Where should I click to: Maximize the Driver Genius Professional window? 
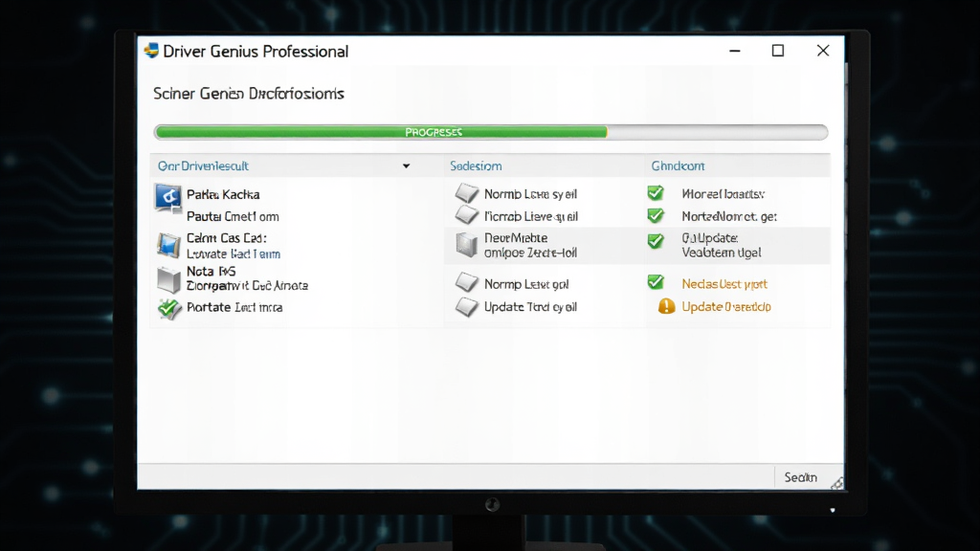click(x=778, y=51)
